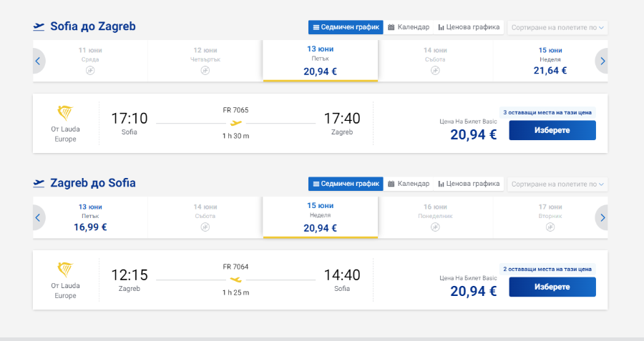Go to previous week in Zagreb–Sofia dates

38,217
